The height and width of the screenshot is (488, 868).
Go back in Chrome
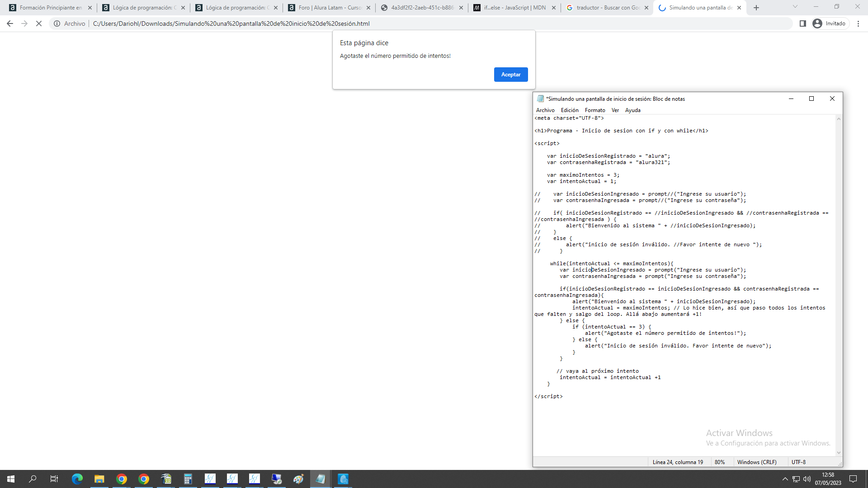(10, 23)
